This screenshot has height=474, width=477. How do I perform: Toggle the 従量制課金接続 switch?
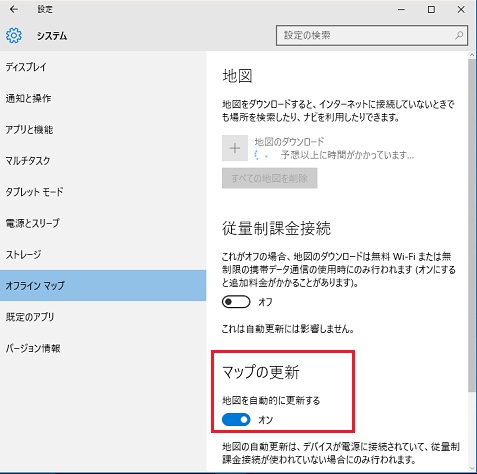pos(236,302)
